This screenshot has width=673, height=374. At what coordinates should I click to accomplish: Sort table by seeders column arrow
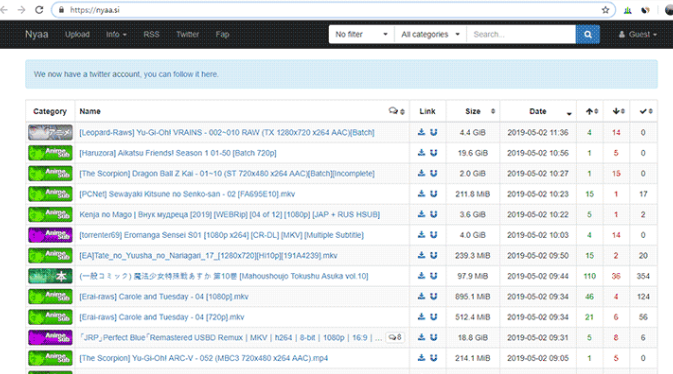(591, 111)
